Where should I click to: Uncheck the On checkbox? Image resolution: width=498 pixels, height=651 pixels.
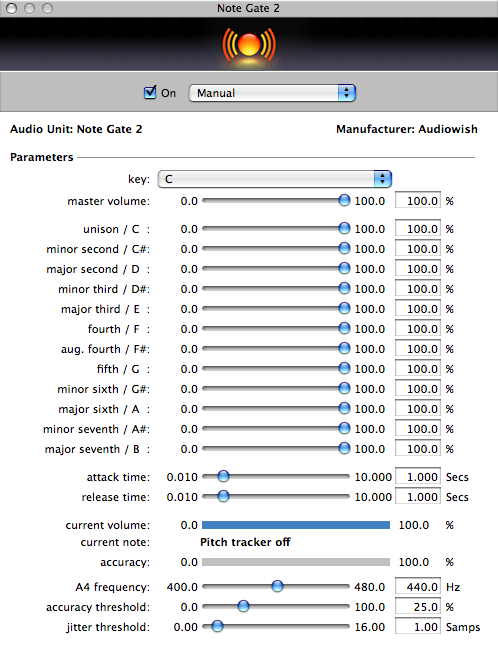point(150,92)
